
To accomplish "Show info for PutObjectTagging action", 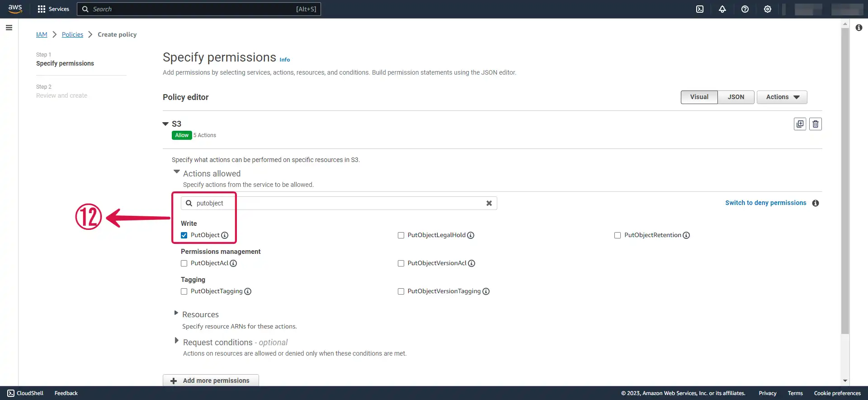I will 248,291.
